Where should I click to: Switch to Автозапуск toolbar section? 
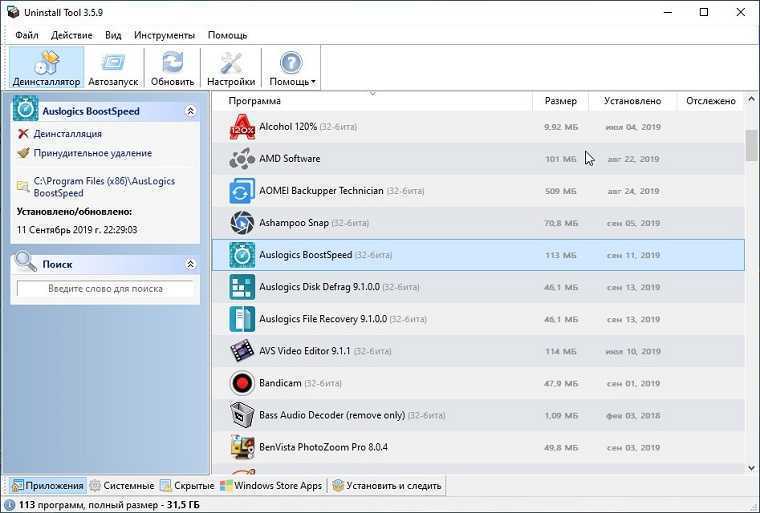click(x=113, y=67)
